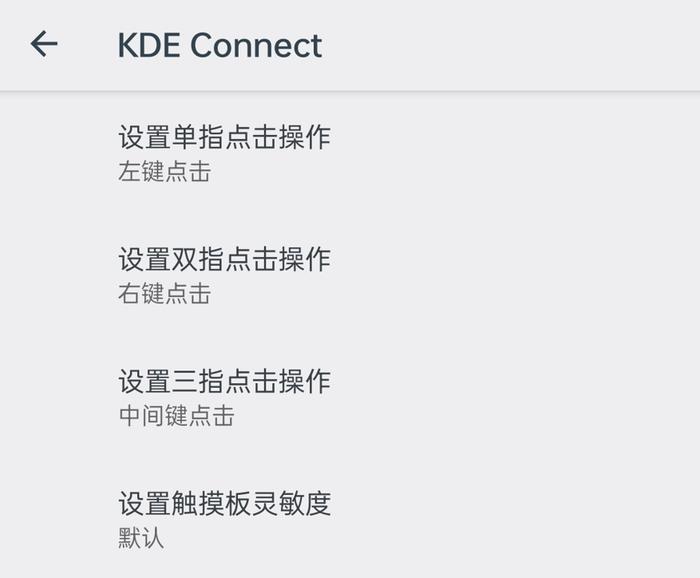
Task: Change the single-finger tap action
Action: [x=350, y=153]
